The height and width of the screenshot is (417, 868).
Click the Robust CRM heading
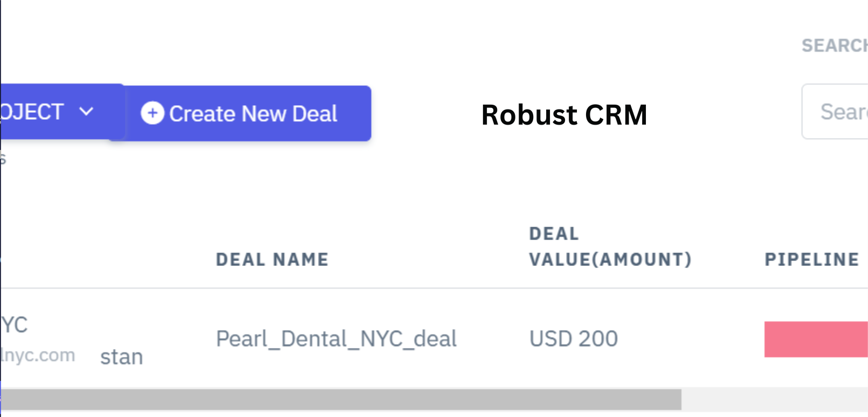point(564,115)
